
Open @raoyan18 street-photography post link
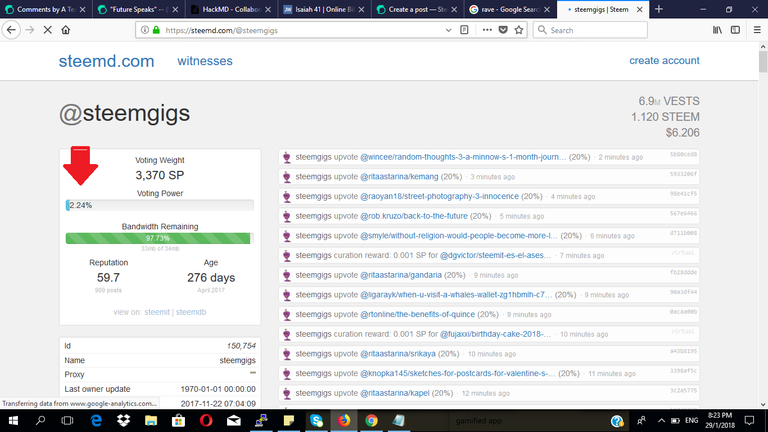tap(439, 196)
